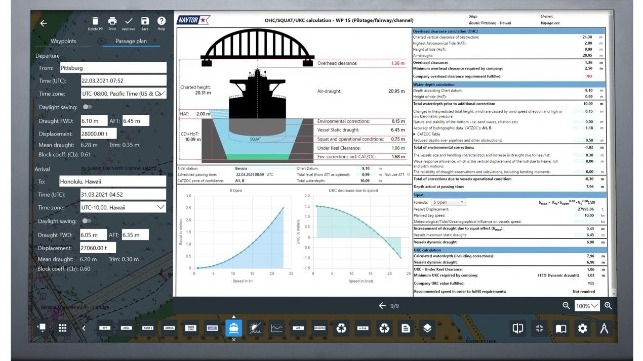This screenshot has width=643, height=361.
Task: Click Arrival Block coeff. (Cb) text
Action: tap(64, 269)
